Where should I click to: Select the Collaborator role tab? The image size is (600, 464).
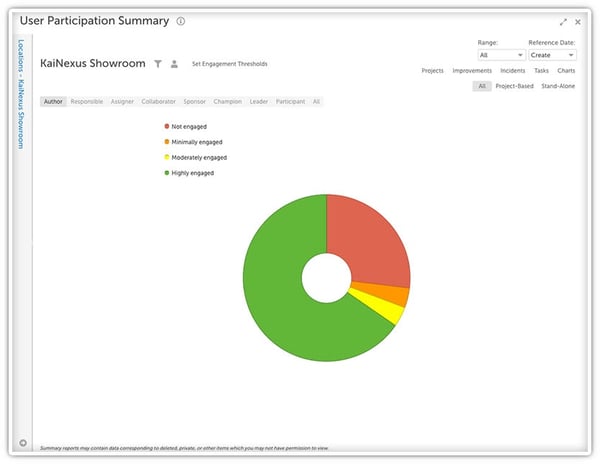158,101
